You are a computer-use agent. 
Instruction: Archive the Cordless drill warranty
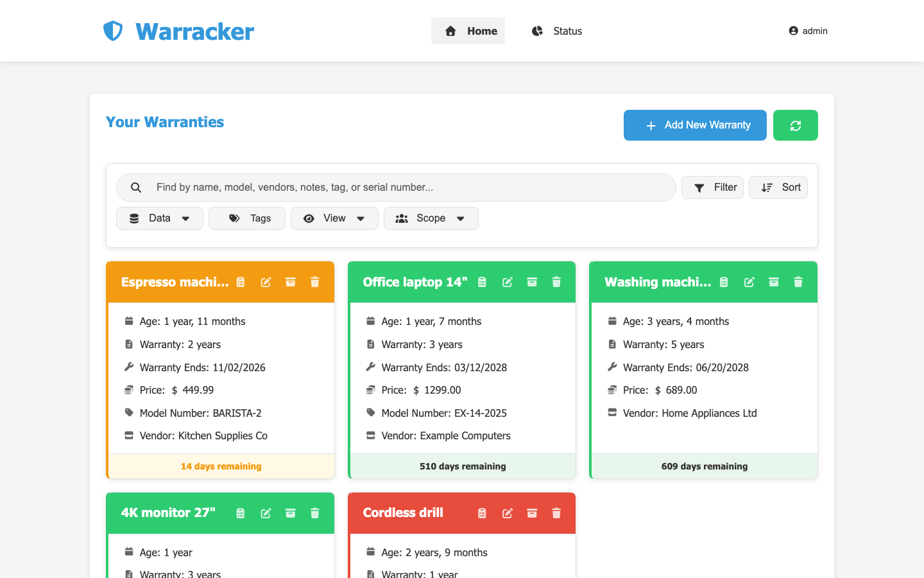click(x=532, y=513)
